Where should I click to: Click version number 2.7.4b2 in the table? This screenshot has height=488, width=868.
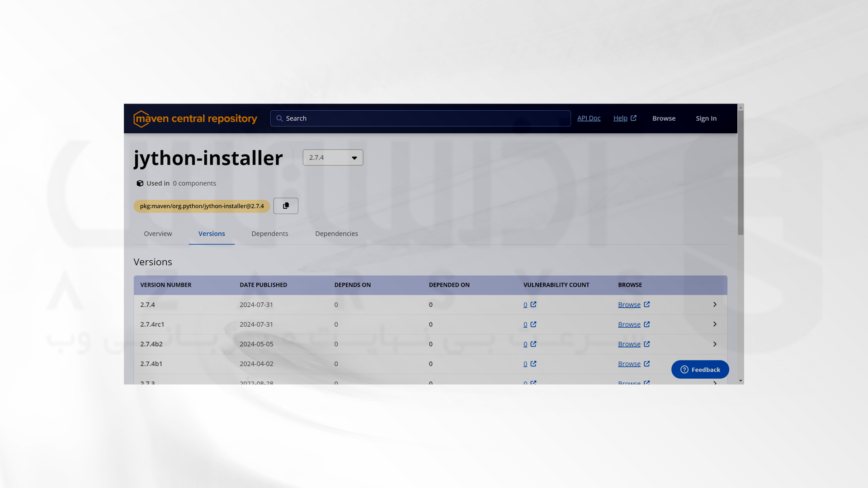pyautogui.click(x=151, y=344)
